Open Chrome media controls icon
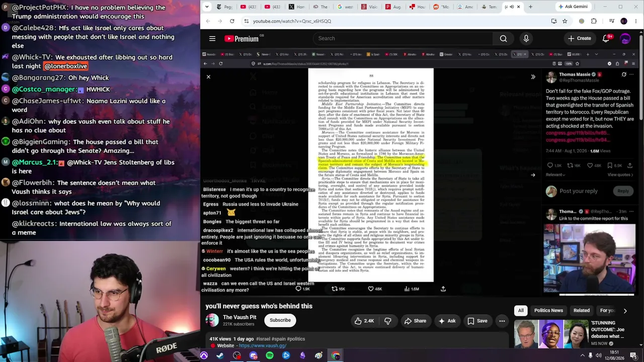644x362 pixels. (611, 21)
